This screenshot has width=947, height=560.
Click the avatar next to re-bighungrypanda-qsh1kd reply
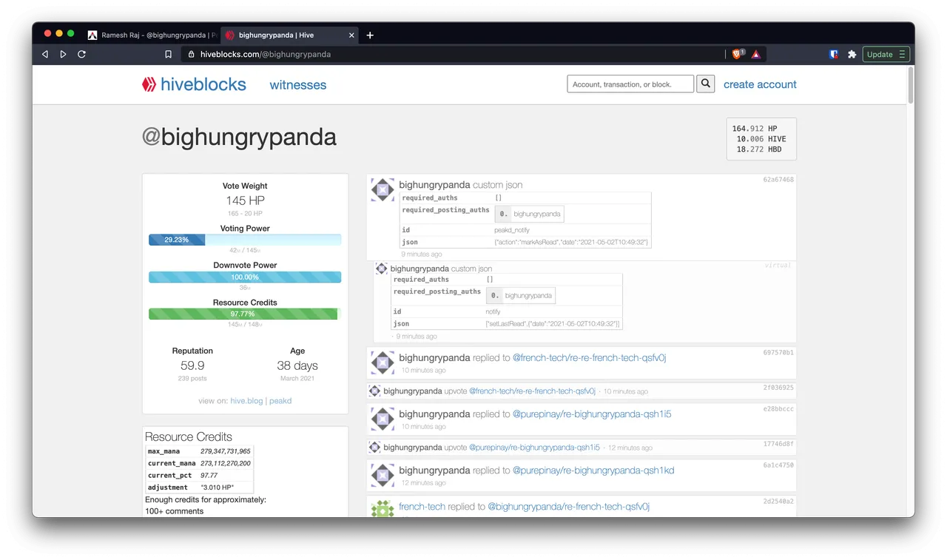pyautogui.click(x=382, y=475)
